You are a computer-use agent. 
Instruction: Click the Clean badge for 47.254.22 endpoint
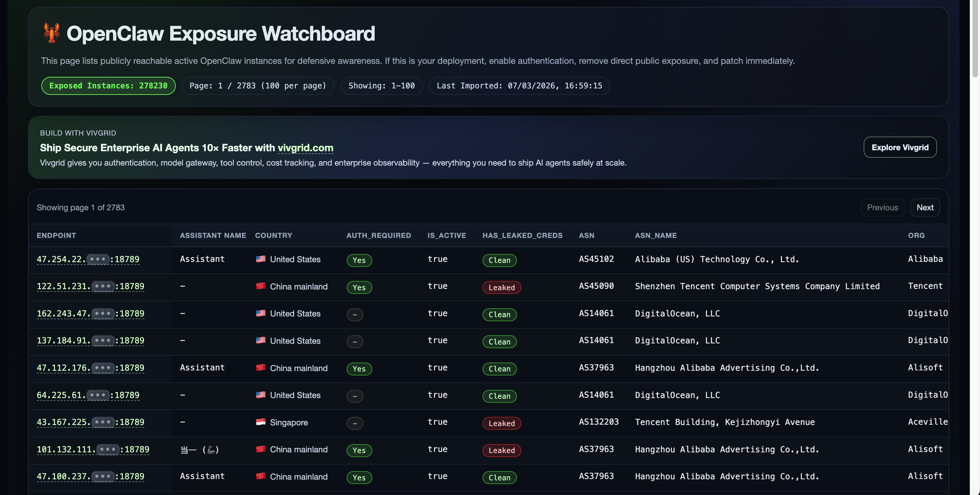499,260
